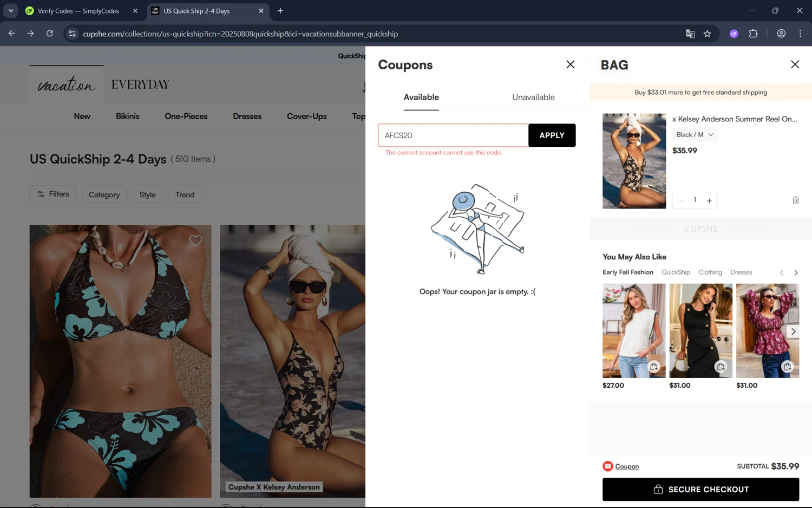Proceed with SECURE CHECKOUT button
This screenshot has width=812, height=508.
pyautogui.click(x=700, y=490)
